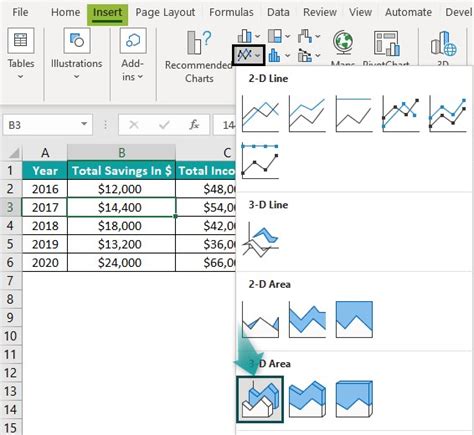Select cell containing 2018
Image resolution: width=474 pixels, height=435 pixels.
click(x=45, y=226)
